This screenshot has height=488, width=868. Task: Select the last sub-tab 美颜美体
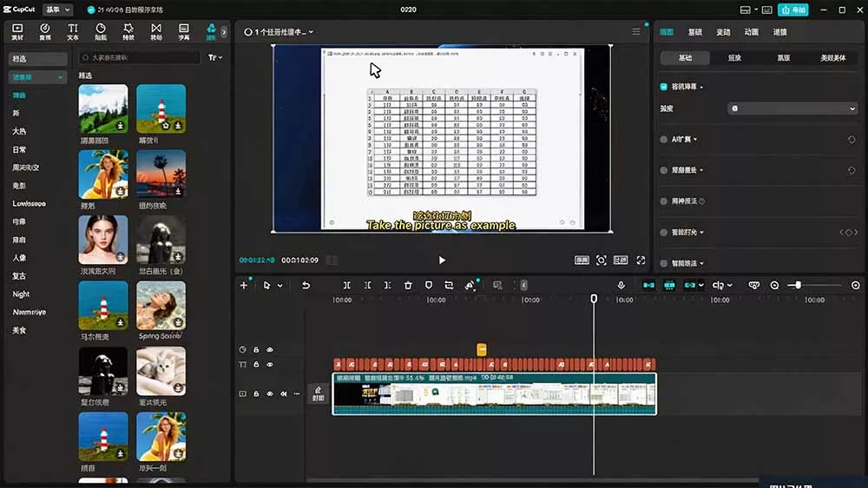tap(832, 57)
